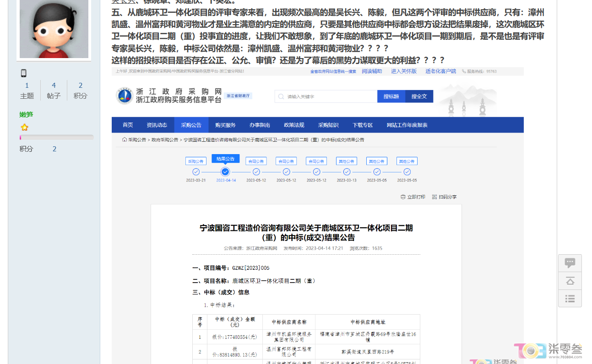Click the 立即打印 print icon button
The height and width of the screenshot is (364, 592).
413,197
